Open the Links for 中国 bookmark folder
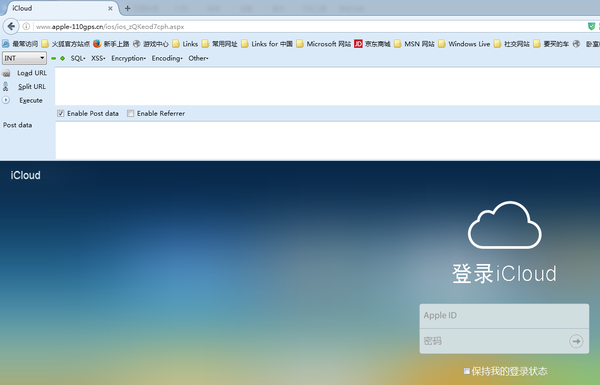This screenshot has height=385, width=600. [x=267, y=44]
